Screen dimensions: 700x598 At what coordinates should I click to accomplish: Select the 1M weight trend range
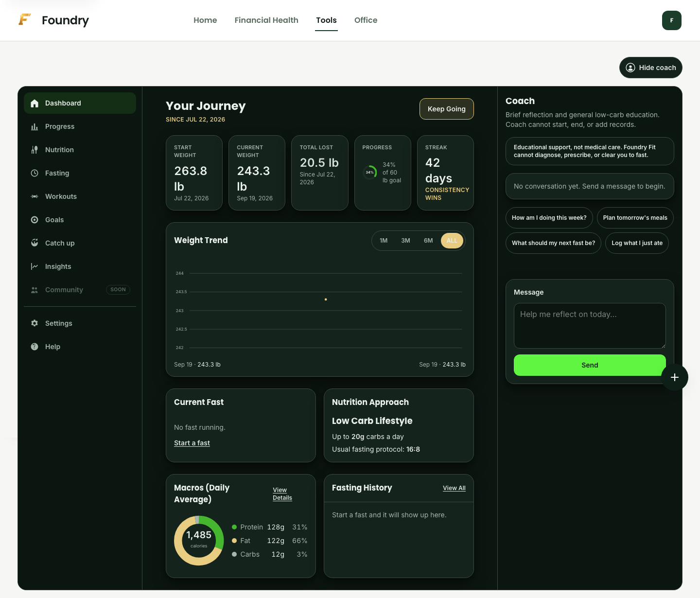coord(384,241)
